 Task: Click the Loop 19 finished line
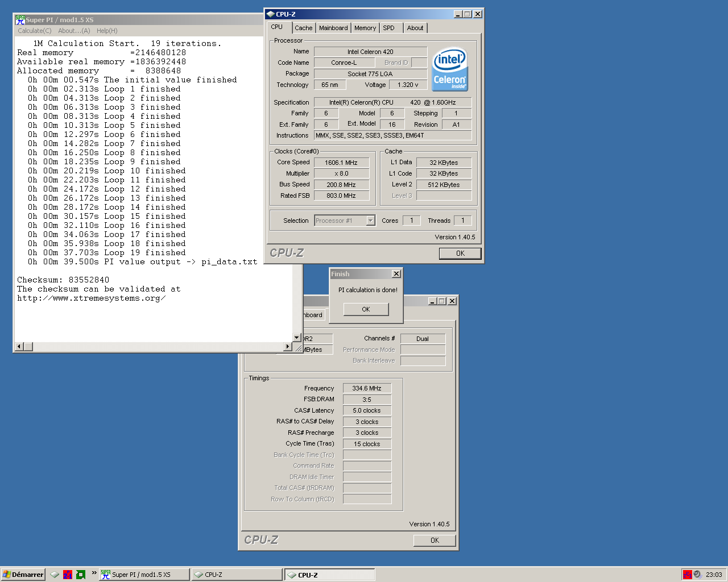tap(107, 253)
